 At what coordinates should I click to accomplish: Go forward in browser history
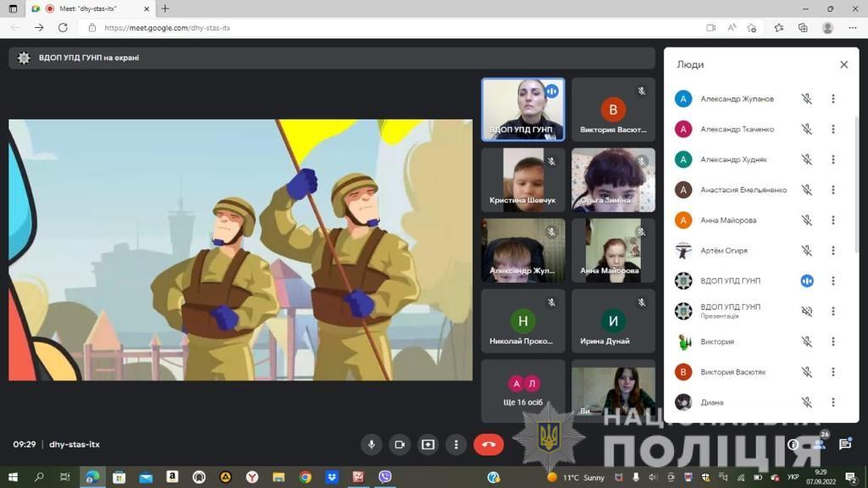(39, 28)
